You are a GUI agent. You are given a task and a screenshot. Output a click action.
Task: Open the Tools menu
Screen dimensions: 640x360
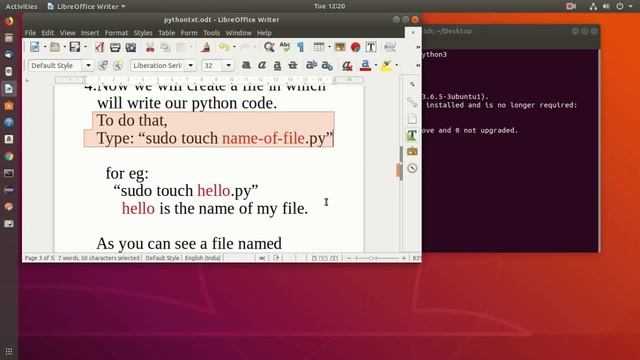pos(211,33)
